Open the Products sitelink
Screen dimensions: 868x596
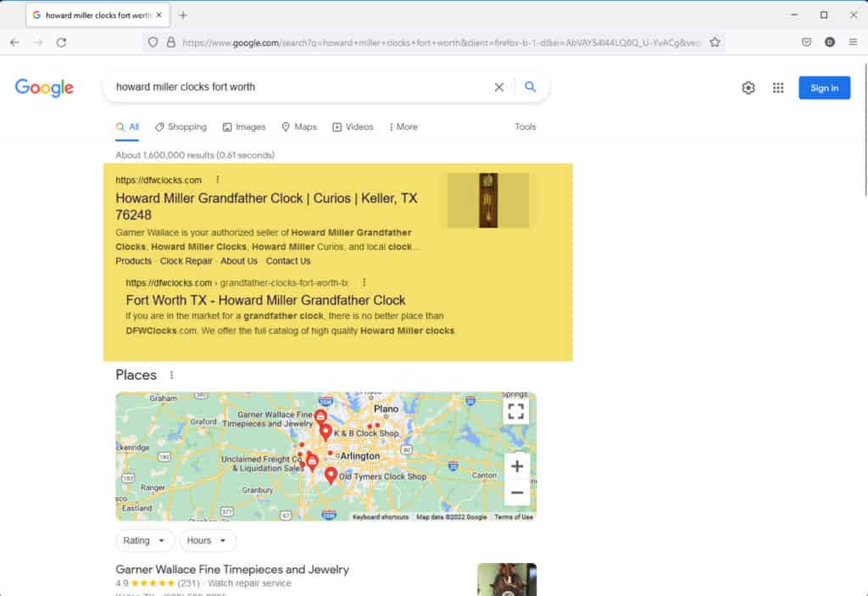[x=133, y=261]
